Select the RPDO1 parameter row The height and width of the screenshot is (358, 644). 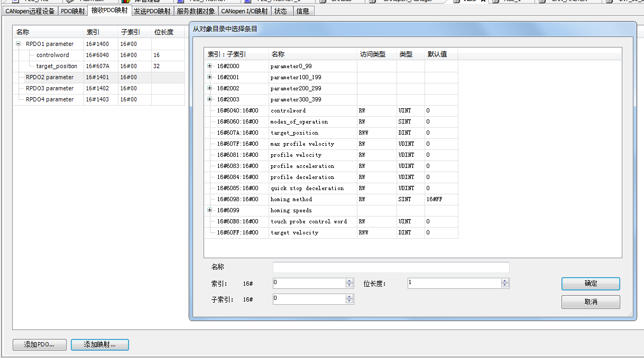tap(99, 44)
